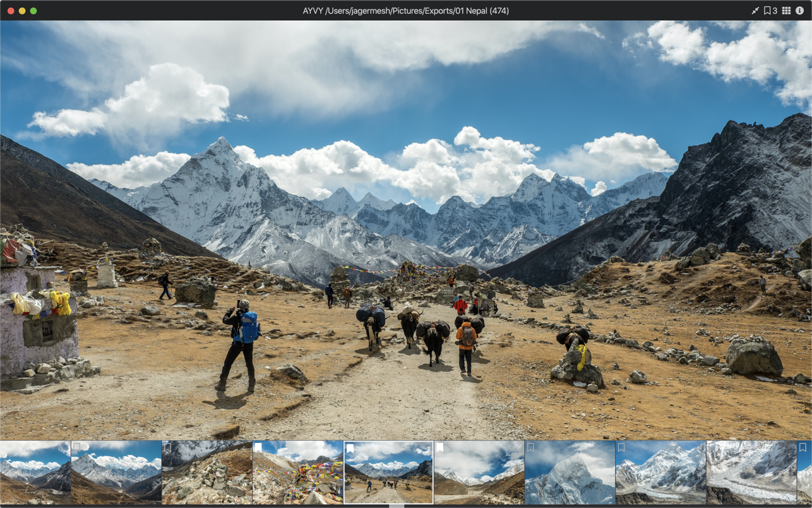Toggle bookmark on the partially visible last thumbnail

803,447
